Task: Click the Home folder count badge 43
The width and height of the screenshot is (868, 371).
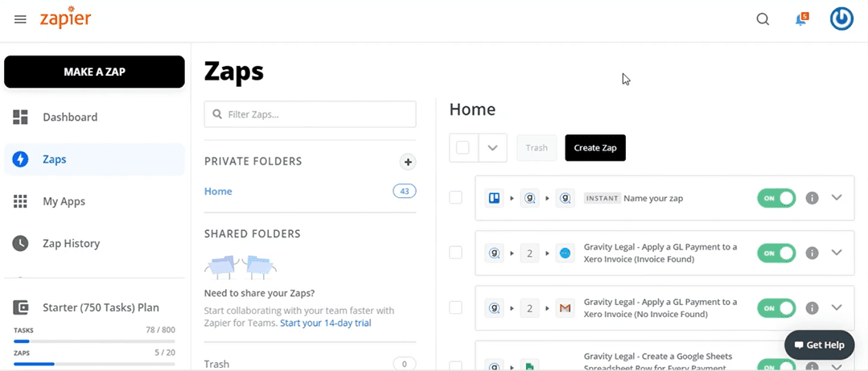Action: click(404, 191)
